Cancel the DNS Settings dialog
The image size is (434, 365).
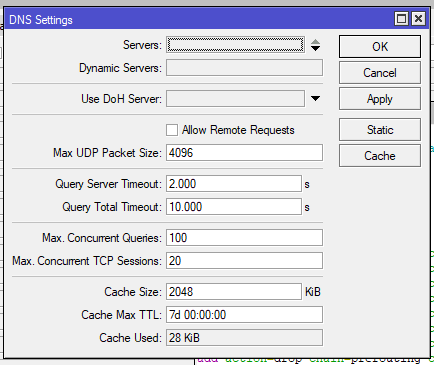tap(380, 72)
